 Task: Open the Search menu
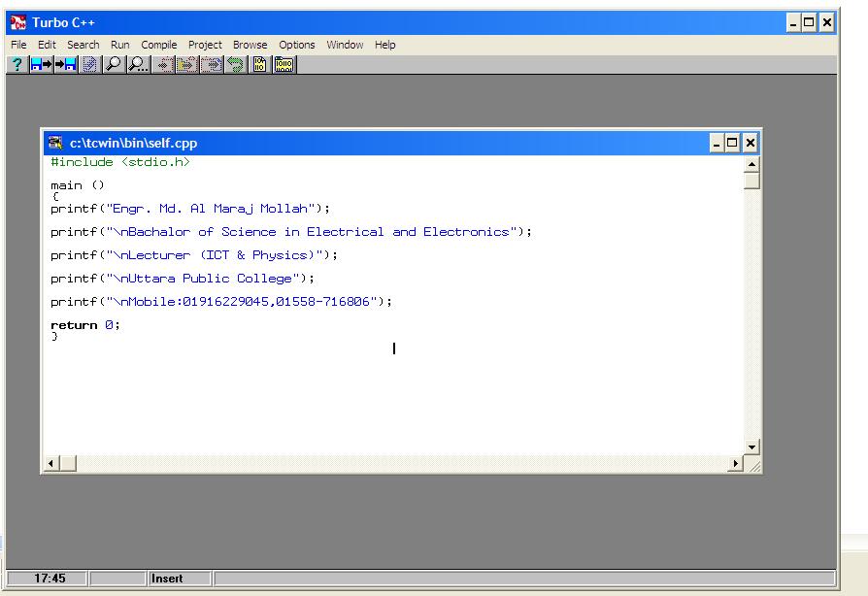pyautogui.click(x=83, y=45)
